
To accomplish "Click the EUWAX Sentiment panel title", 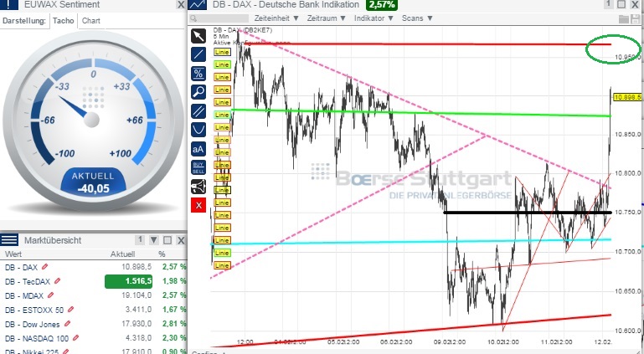I will [x=62, y=4].
